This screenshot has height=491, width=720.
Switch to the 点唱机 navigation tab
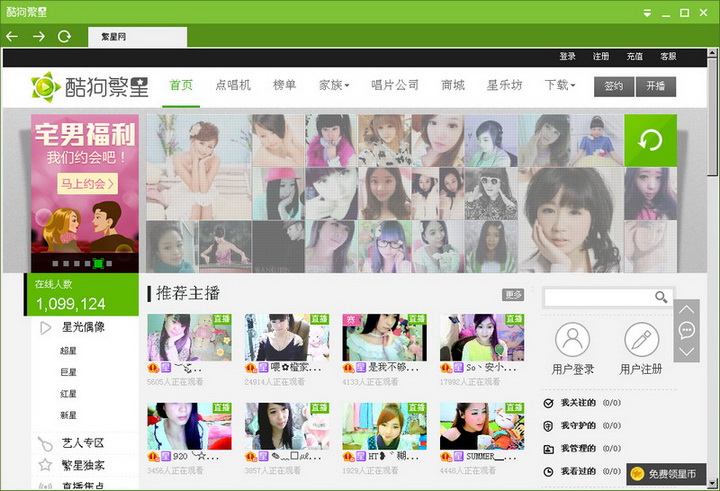[x=233, y=86]
